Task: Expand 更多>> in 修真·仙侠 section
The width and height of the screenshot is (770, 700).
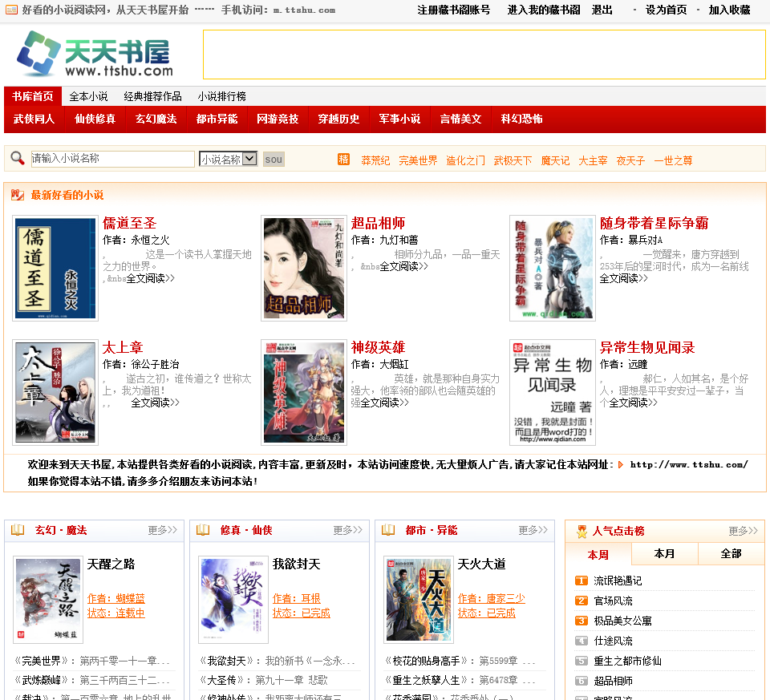Action: [347, 530]
